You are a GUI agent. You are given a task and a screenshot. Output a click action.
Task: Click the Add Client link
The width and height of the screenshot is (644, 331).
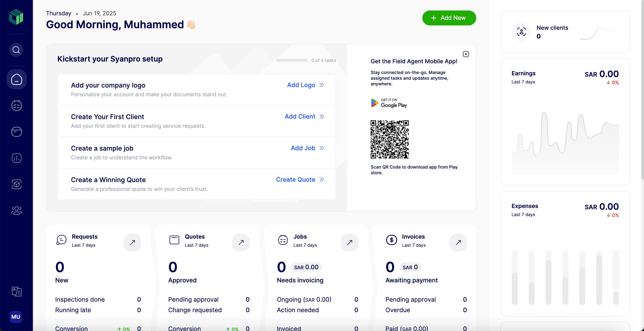[x=300, y=116]
